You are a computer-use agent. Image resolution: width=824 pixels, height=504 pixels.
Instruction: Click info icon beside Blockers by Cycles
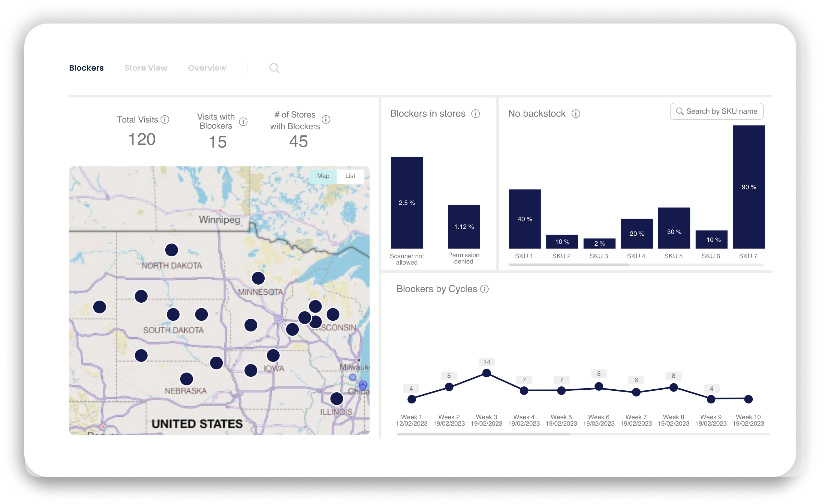click(x=484, y=289)
